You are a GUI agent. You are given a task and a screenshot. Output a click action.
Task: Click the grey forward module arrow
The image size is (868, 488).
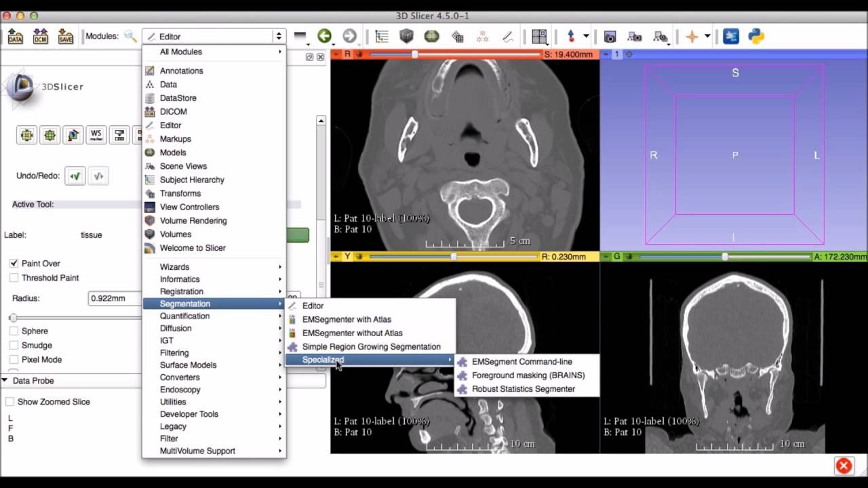[349, 37]
